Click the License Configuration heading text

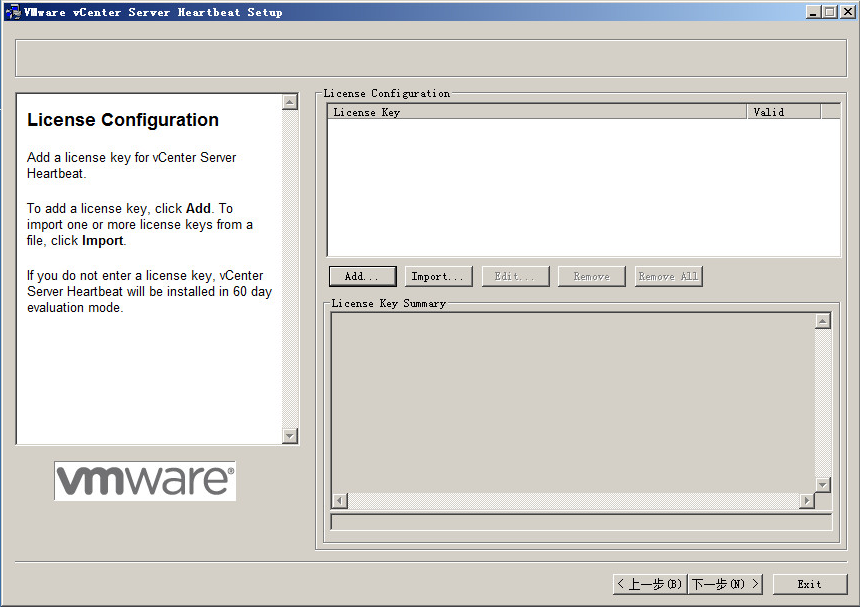[123, 120]
